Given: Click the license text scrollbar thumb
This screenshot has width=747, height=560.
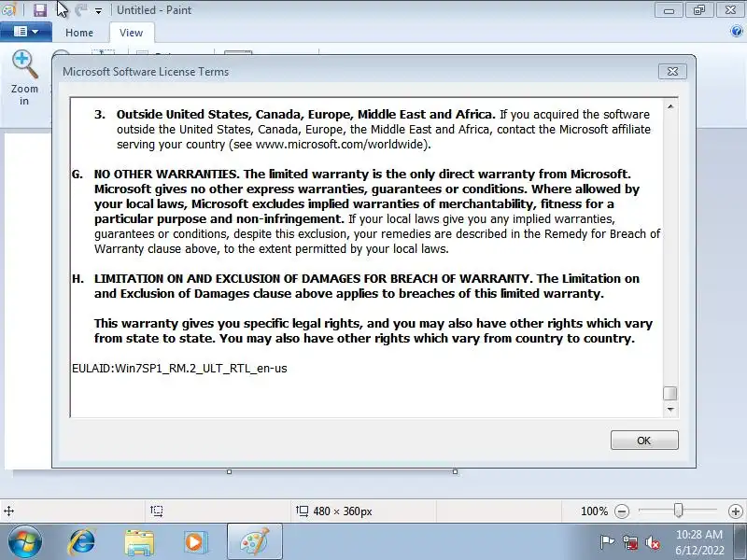Looking at the screenshot, I should [x=670, y=393].
